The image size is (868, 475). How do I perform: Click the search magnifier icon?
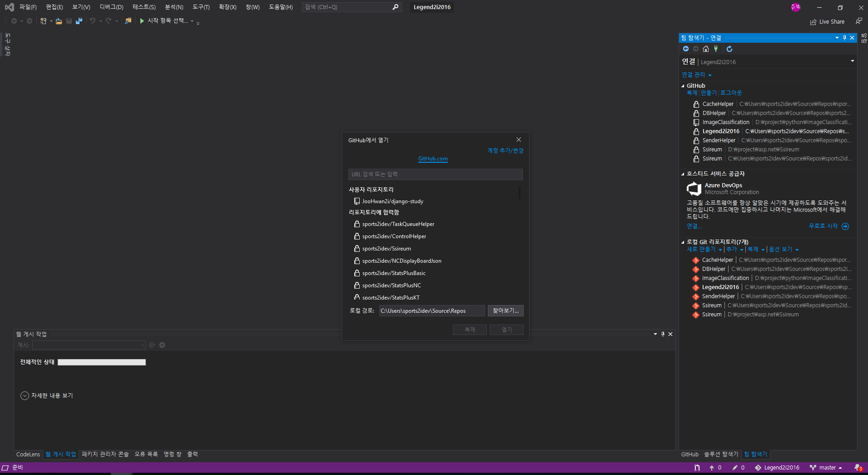pos(395,7)
